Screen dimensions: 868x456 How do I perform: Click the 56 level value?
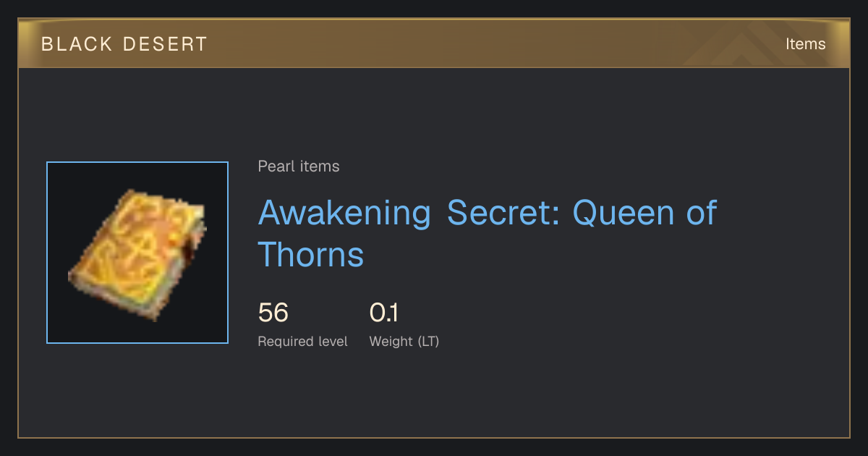(x=273, y=313)
